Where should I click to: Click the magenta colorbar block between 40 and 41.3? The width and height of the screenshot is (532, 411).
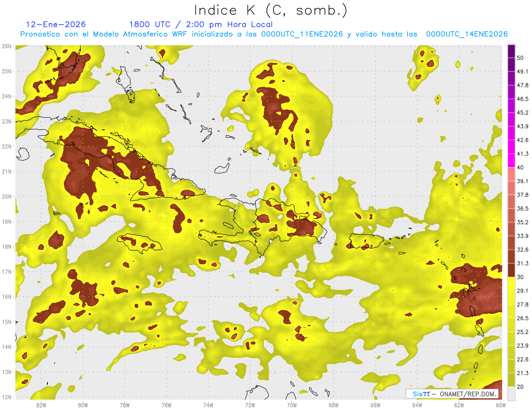pyautogui.click(x=511, y=160)
